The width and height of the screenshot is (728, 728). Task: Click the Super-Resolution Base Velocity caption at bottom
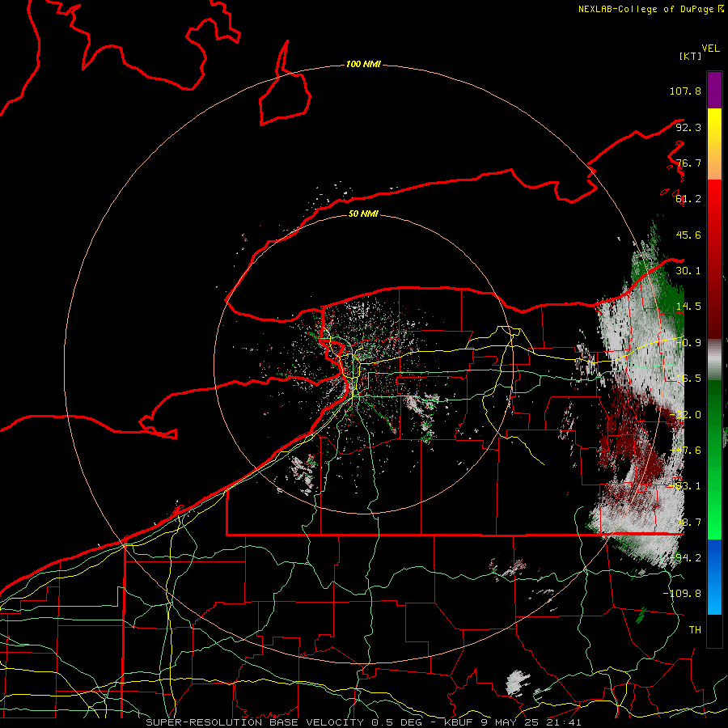(363, 722)
